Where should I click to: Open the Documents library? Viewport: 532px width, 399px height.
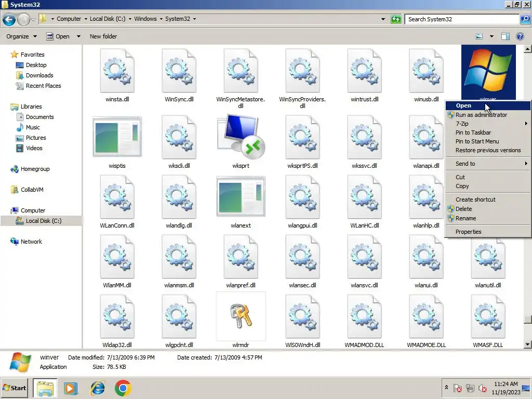tap(39, 117)
